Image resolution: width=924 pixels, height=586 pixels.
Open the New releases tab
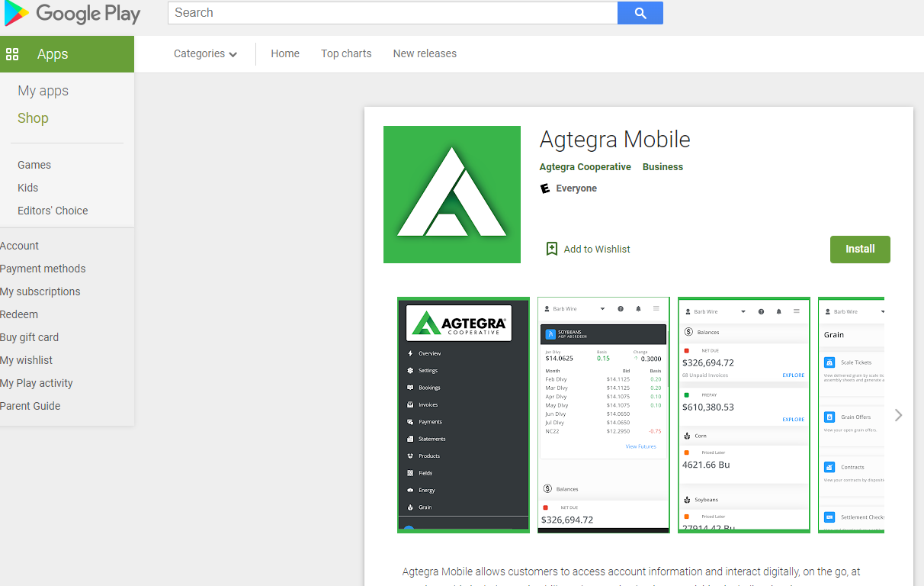[425, 53]
